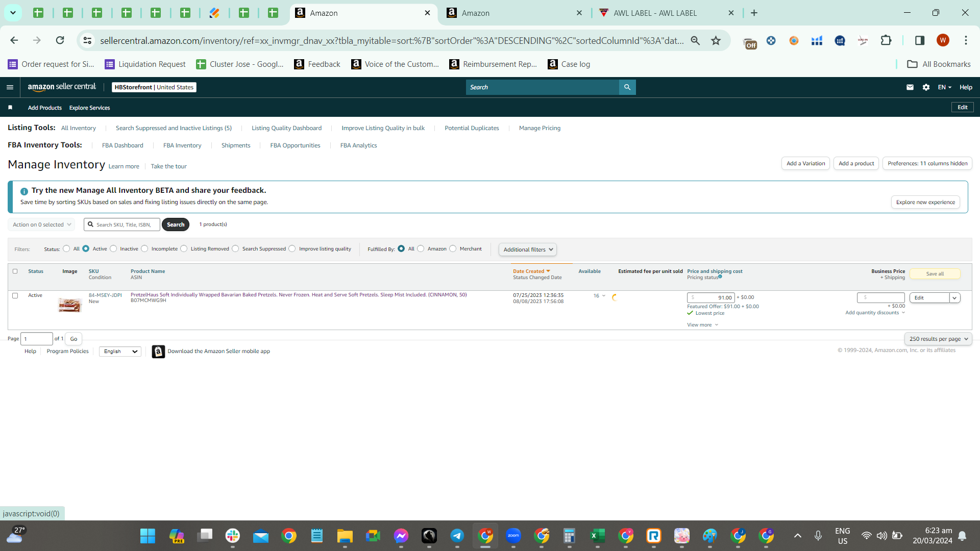Open the FBA Inventory tool link

point(182,145)
